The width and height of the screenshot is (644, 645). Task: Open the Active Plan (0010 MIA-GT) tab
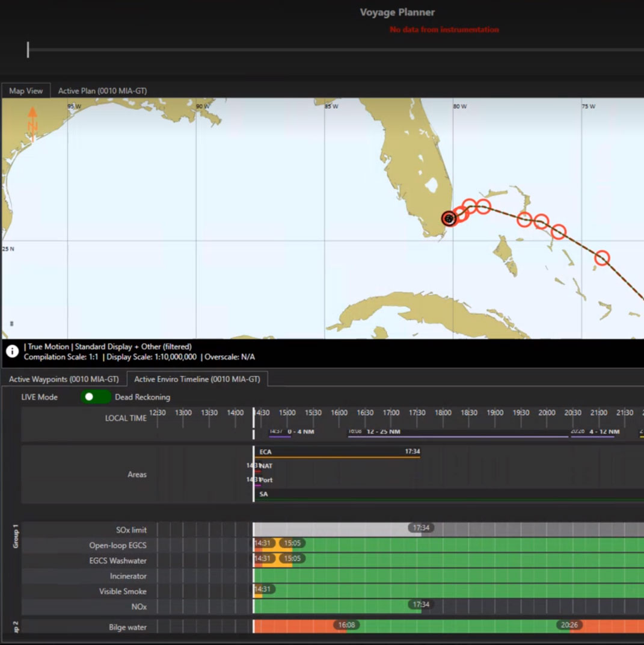point(102,91)
